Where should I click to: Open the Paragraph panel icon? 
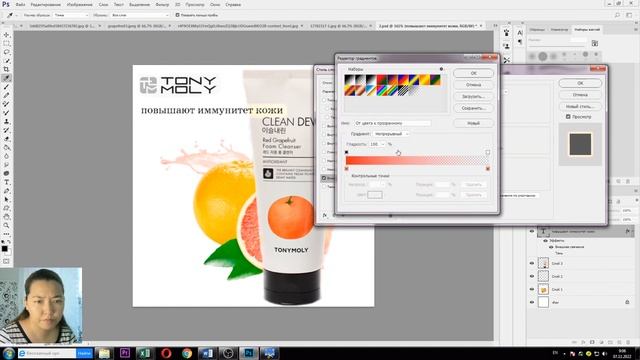click(x=520, y=42)
